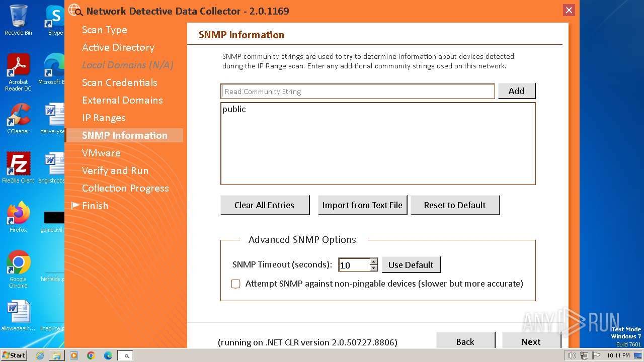Close the Data Collector window
This screenshot has width=644, height=362.
tap(569, 10)
